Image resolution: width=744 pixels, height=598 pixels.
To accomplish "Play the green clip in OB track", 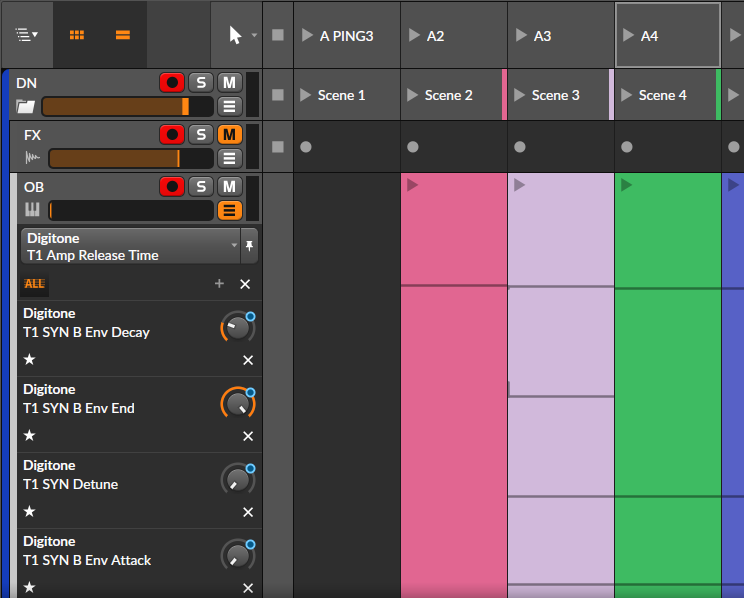I will (x=627, y=185).
